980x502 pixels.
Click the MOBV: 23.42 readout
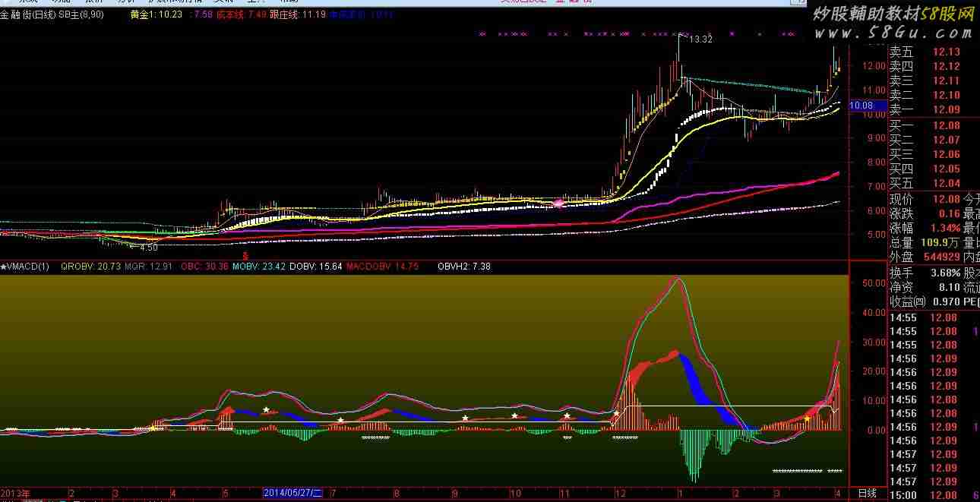[x=259, y=267]
